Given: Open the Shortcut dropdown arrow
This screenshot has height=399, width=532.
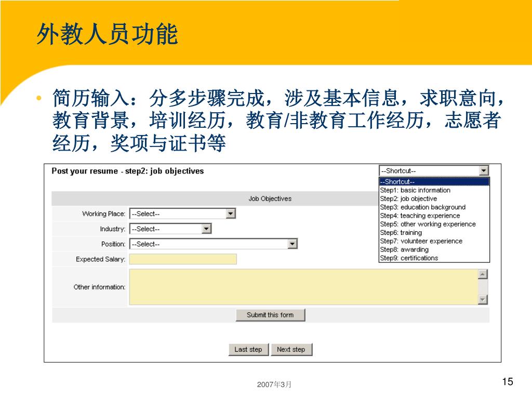Looking at the screenshot, I should (484, 170).
